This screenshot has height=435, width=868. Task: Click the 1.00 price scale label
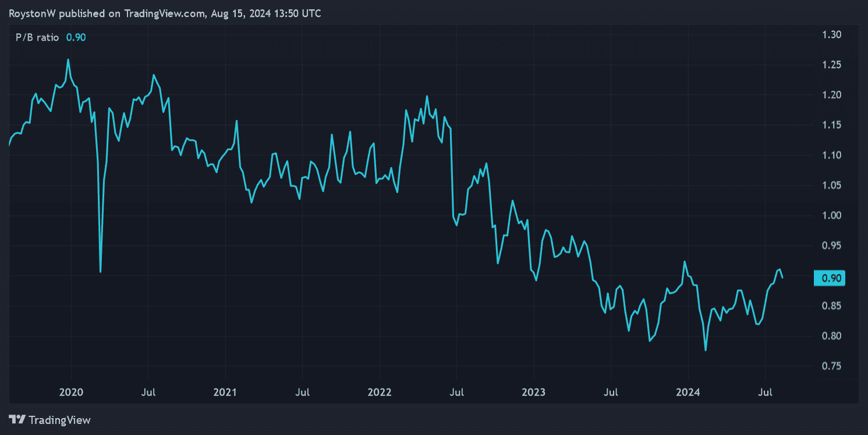coord(832,215)
